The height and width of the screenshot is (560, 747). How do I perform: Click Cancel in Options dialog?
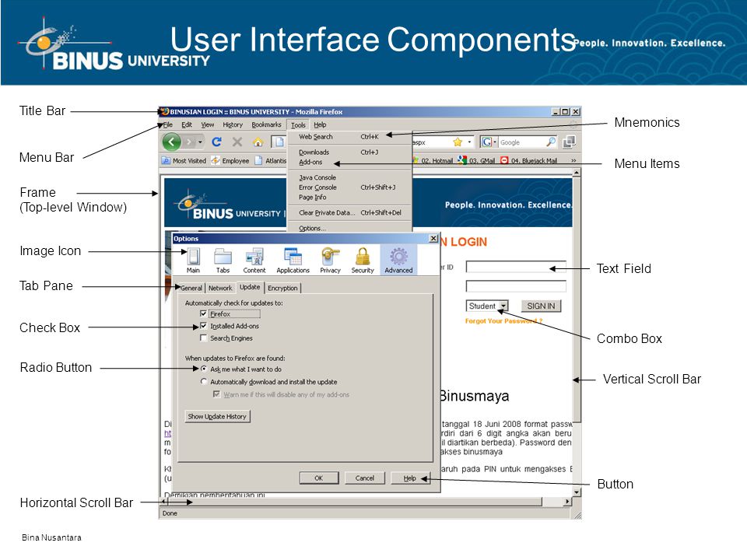pyautogui.click(x=364, y=478)
